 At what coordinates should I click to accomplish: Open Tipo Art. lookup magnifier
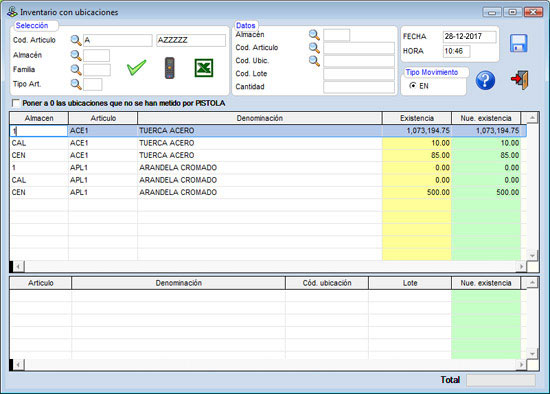pyautogui.click(x=76, y=85)
